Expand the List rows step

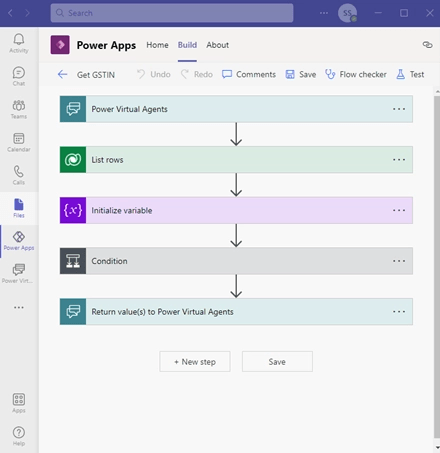236,160
